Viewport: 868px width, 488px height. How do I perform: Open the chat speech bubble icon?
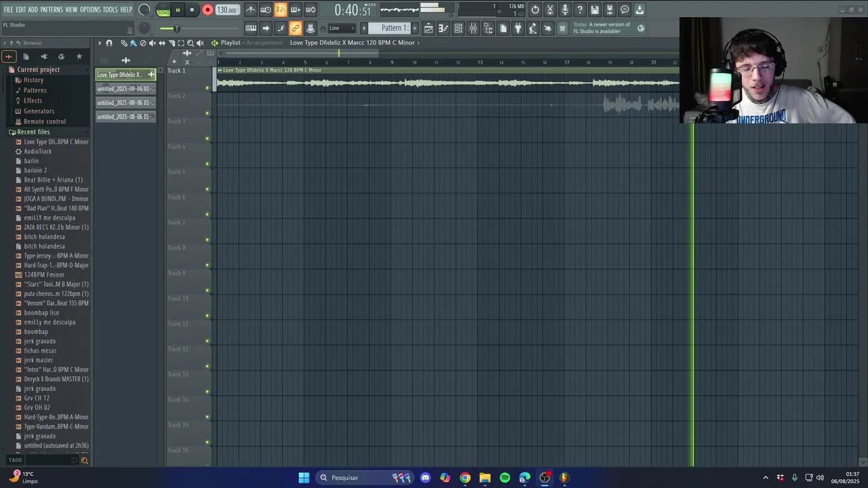click(625, 9)
